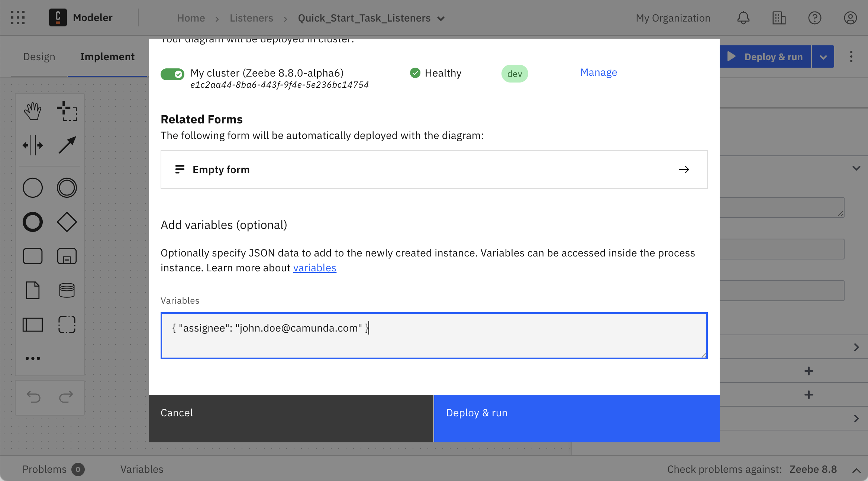
Task: Switch to the Design tab
Action: [x=39, y=57]
